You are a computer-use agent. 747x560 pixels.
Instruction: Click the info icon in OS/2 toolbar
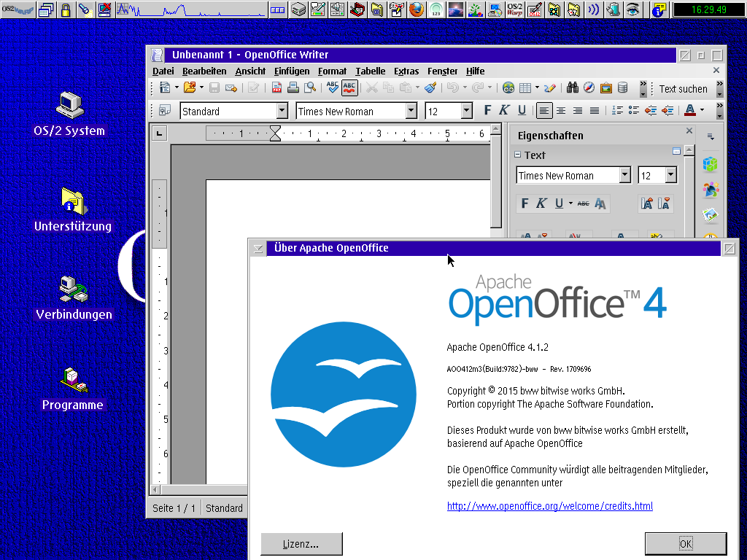click(x=659, y=9)
